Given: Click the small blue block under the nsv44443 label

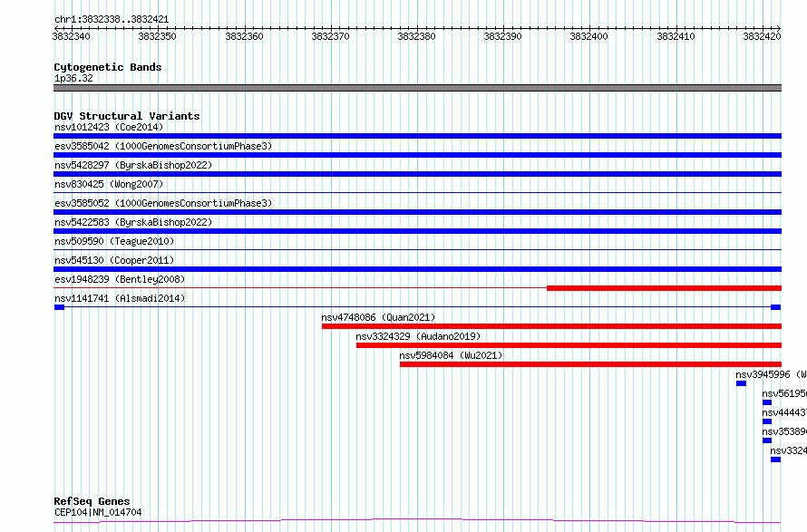Looking at the screenshot, I should (767, 421).
